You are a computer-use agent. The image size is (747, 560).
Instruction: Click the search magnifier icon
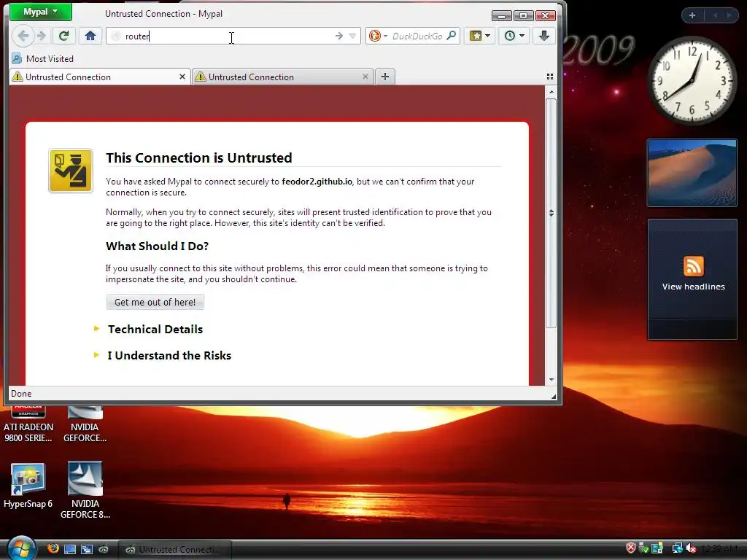[x=451, y=36]
